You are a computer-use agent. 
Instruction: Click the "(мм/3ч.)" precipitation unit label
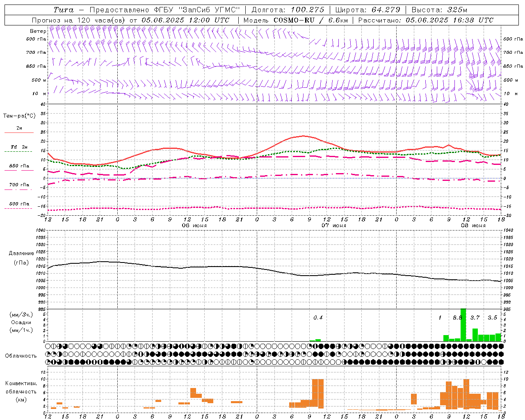click(x=21, y=315)
